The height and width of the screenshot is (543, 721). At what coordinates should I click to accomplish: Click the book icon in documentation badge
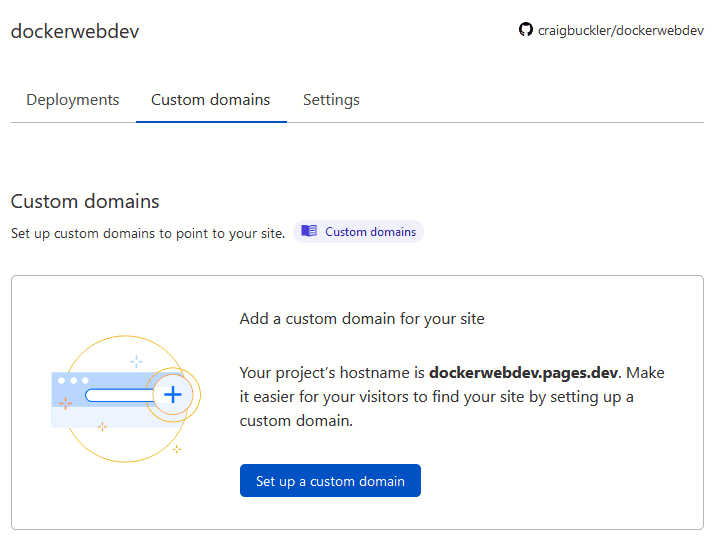point(309,232)
